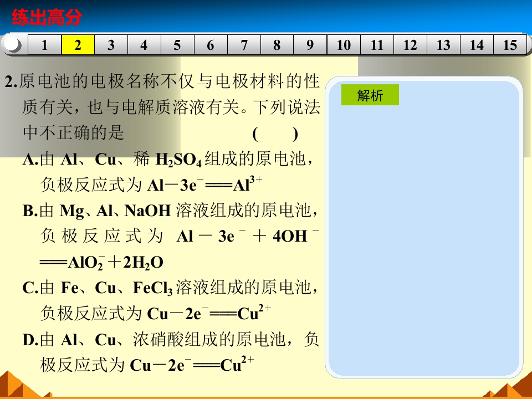Go to question 1 tab
This screenshot has width=532, height=399.
pos(44,45)
